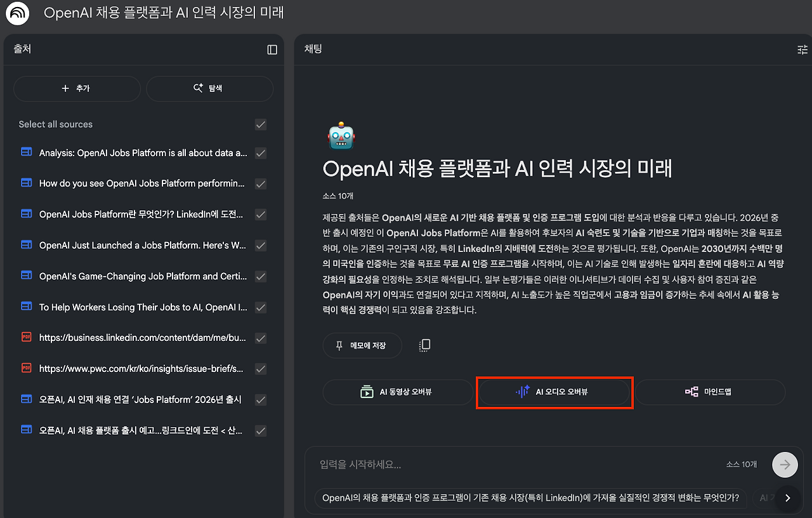Open source 'Analysis: OpenAI Jobs Platform is all about data'
This screenshot has height=518, width=812.
[143, 153]
